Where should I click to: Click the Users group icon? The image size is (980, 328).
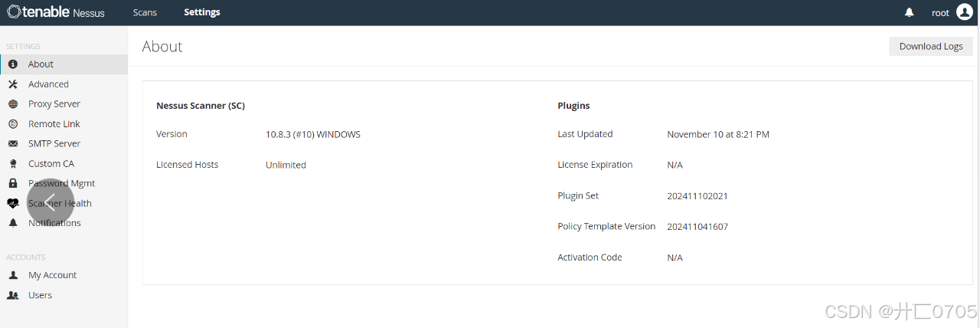13,295
